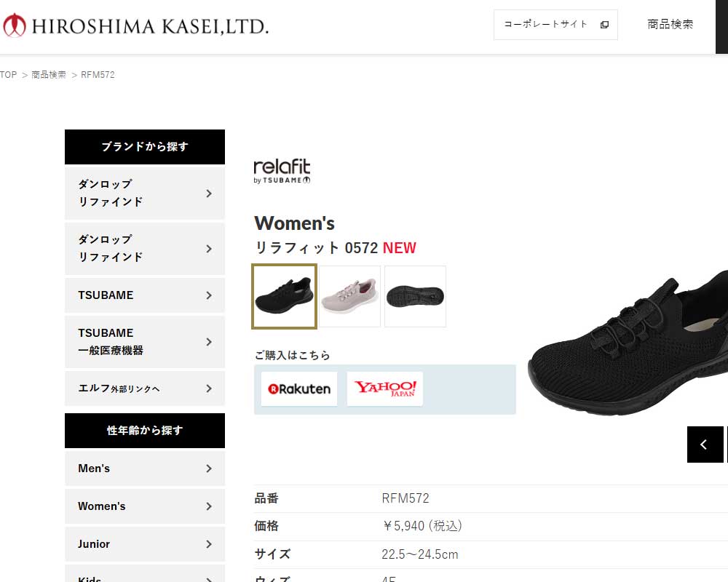Screen dimensions: 728x582
Task: Select the pink shoe thumbnail
Action: click(349, 297)
